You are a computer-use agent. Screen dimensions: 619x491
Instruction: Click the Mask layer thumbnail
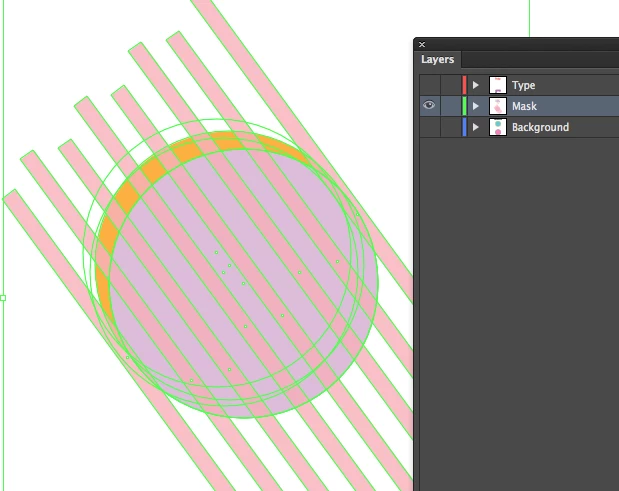[498, 106]
